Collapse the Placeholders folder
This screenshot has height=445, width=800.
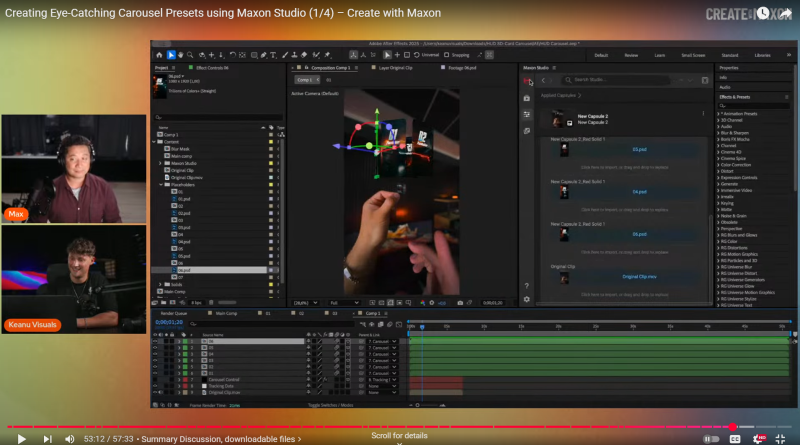160,185
